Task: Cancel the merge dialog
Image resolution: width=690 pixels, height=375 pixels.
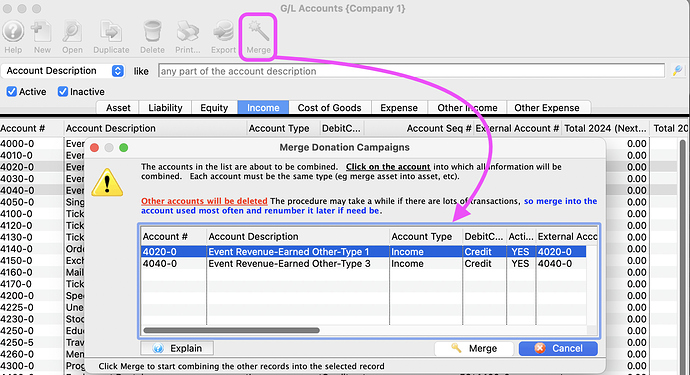Action: pyautogui.click(x=558, y=348)
